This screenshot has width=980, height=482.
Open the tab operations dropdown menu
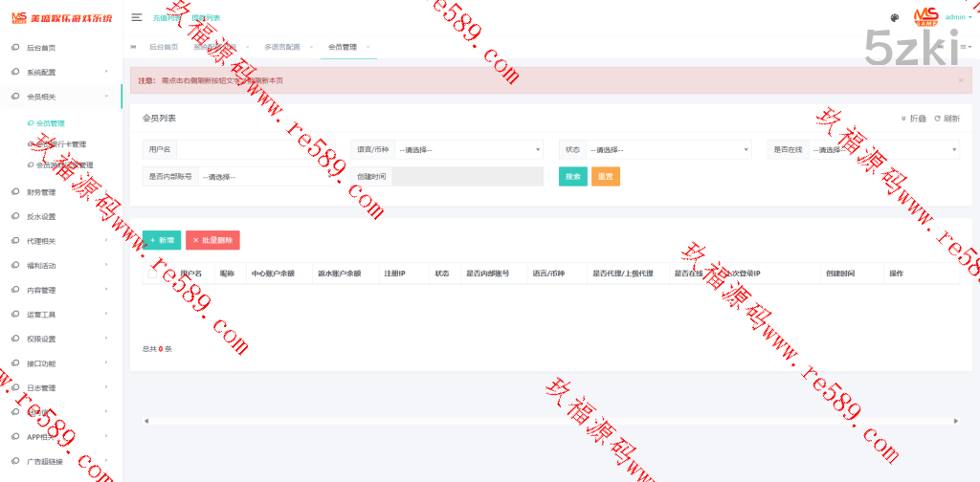(x=967, y=47)
